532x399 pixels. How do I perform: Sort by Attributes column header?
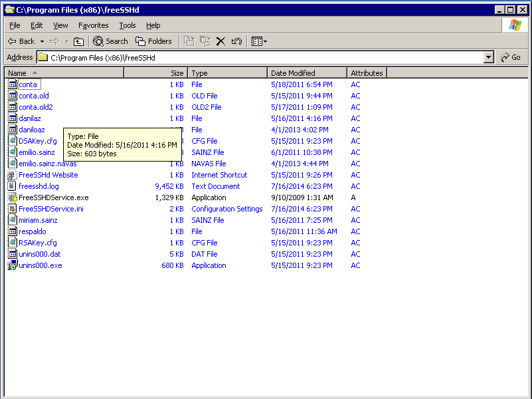(367, 73)
